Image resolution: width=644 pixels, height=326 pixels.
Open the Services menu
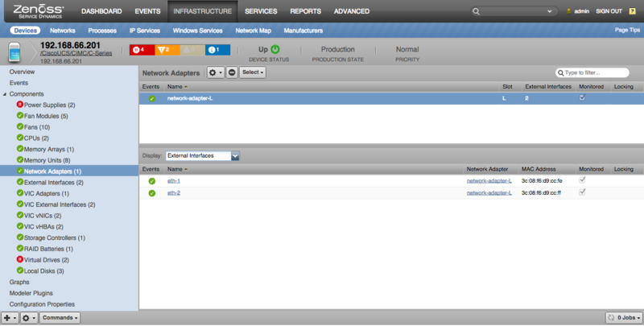coord(261,11)
